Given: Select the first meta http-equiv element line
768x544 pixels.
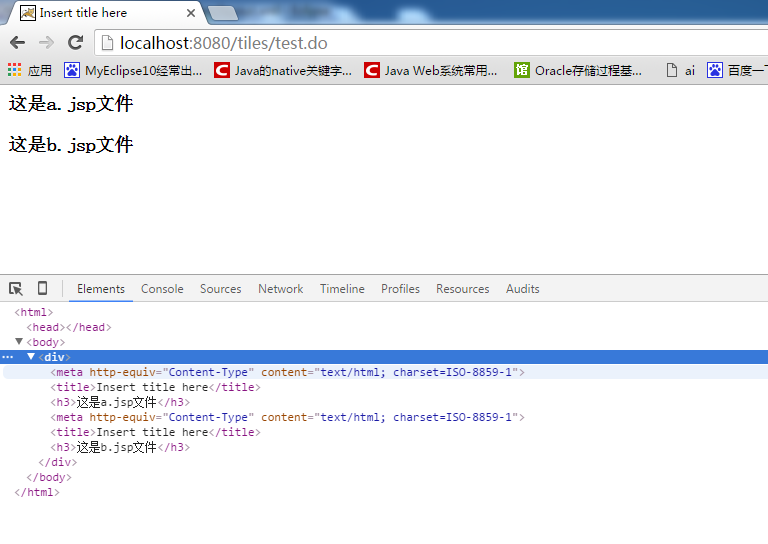Looking at the screenshot, I should pos(287,372).
